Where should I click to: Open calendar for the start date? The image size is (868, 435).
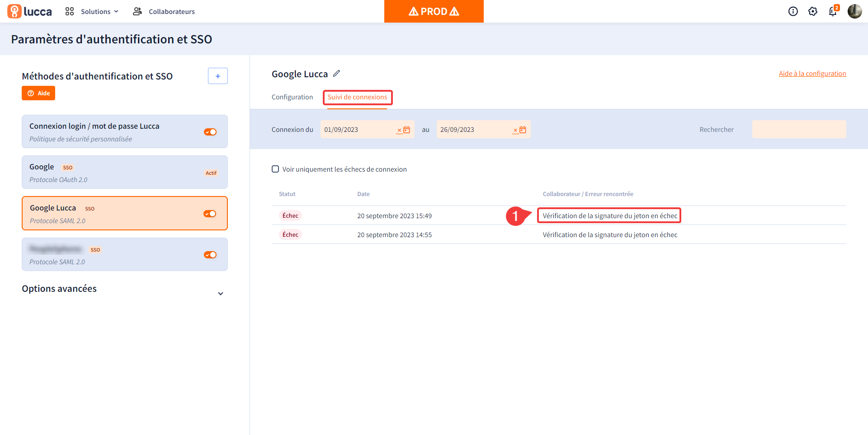click(x=407, y=130)
